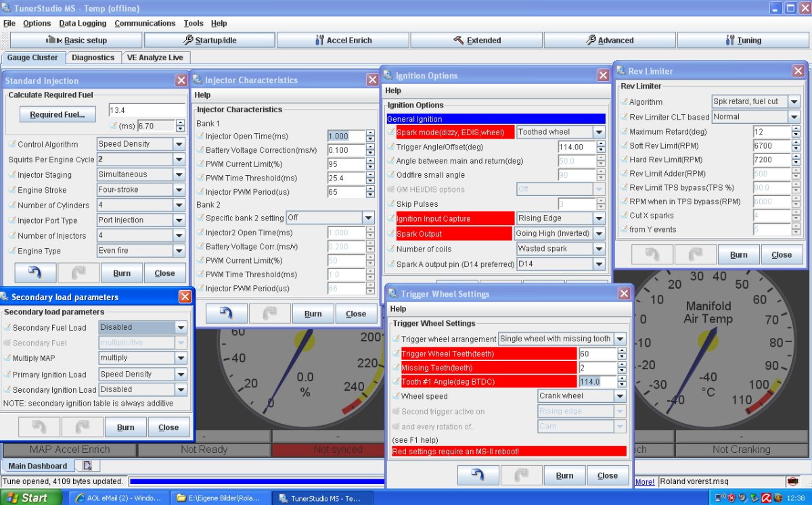This screenshot has height=505, width=812.
Task: Click the status icon at far right of status bar
Action: pyautogui.click(x=792, y=481)
